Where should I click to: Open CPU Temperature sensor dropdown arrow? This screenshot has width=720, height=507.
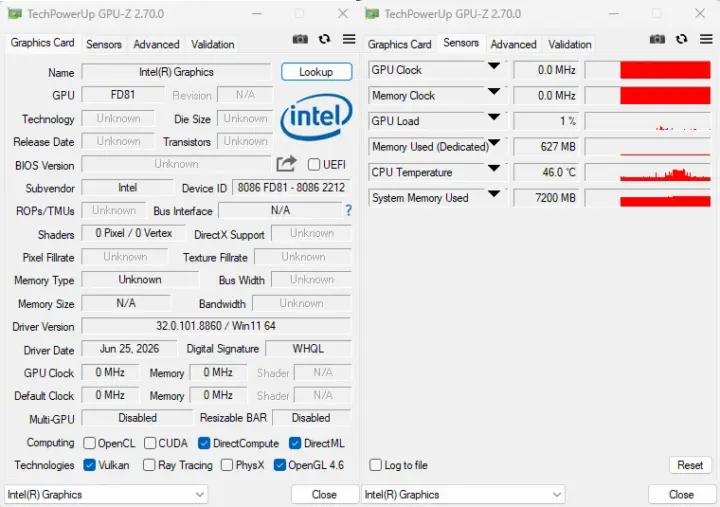point(494,169)
